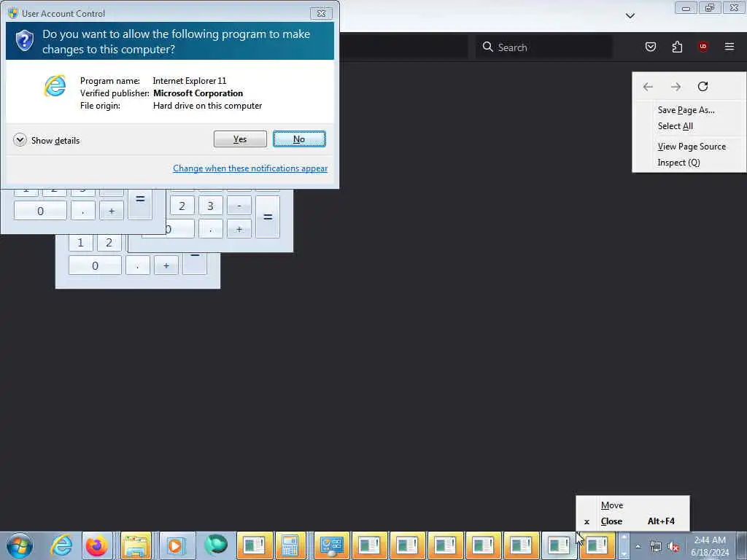This screenshot has height=560, width=747.
Task: Open the Save to Pocket icon in Firefox
Action: pos(650,47)
